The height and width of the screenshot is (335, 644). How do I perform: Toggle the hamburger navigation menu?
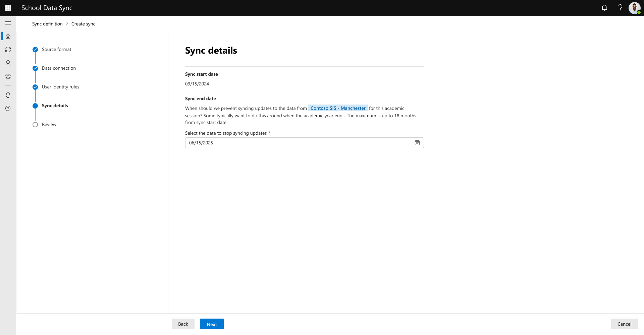coord(8,23)
